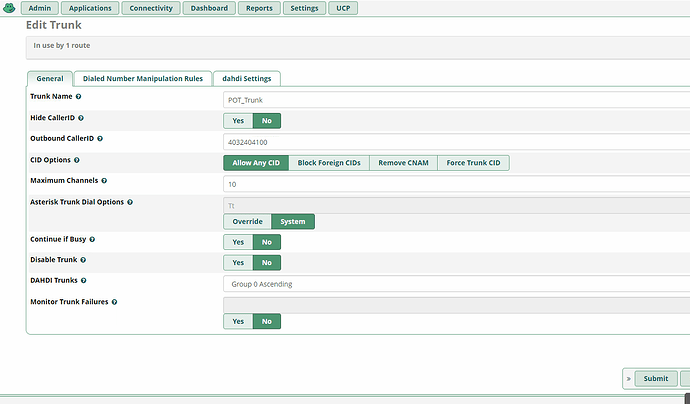Image resolution: width=690 pixels, height=404 pixels.
Task: Click the Edit Trunk heading
Action: [x=54, y=25]
